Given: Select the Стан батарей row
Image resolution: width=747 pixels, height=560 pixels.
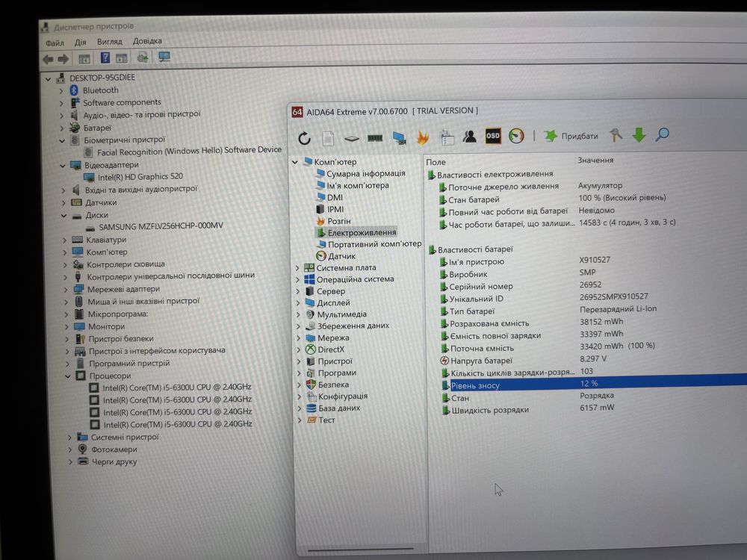Looking at the screenshot, I should (474, 200).
